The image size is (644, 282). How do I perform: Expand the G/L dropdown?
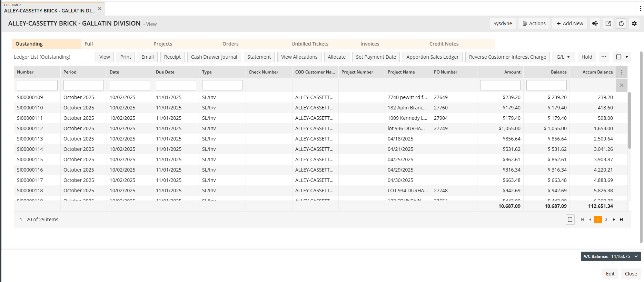click(x=563, y=57)
